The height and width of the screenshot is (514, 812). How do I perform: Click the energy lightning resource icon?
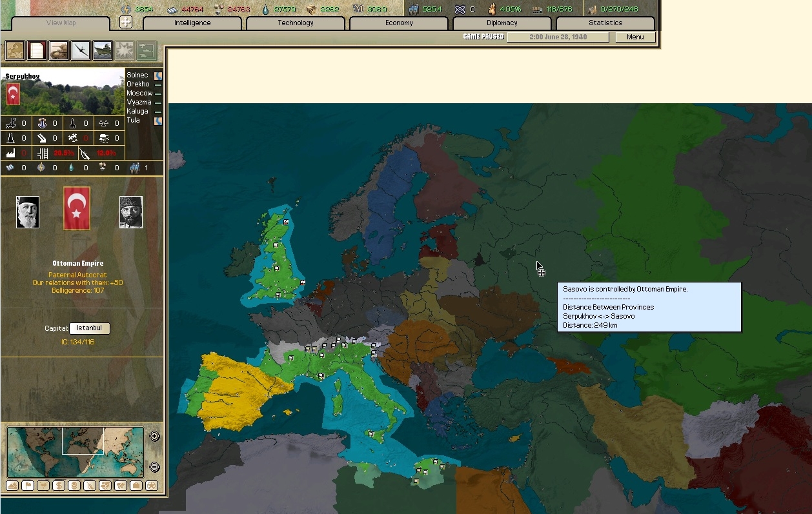(126, 9)
